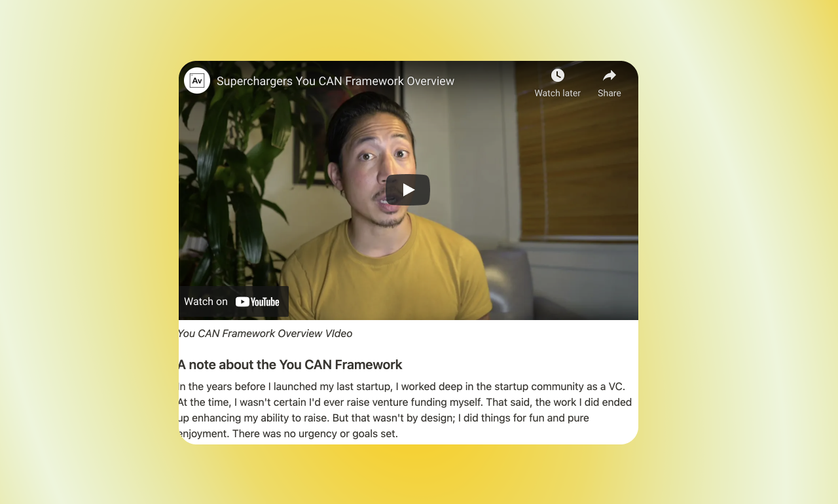The width and height of the screenshot is (838, 504).
Task: Click the "Watch later" text label
Action: point(557,93)
